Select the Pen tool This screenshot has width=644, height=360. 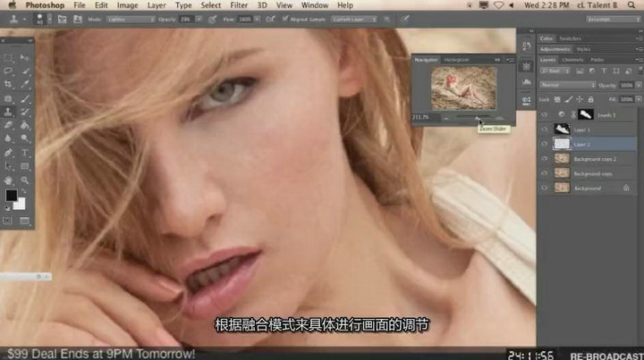8,153
